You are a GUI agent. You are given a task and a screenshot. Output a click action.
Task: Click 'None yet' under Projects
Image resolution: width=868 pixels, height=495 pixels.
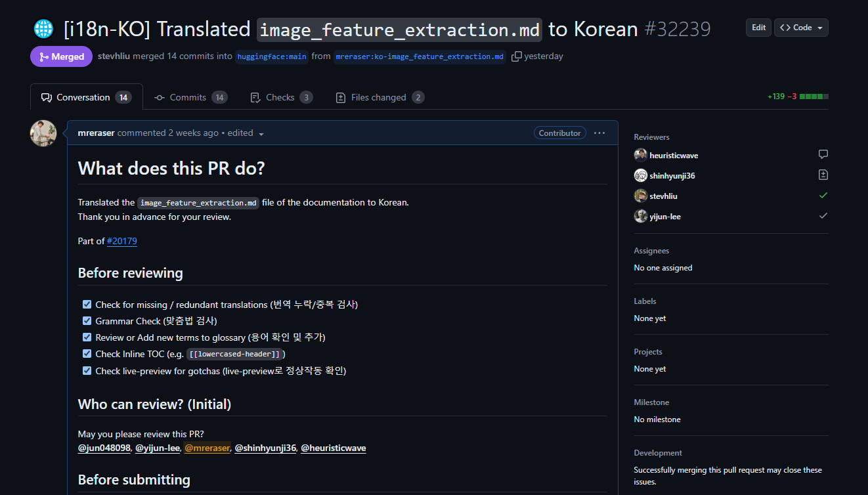pos(650,369)
